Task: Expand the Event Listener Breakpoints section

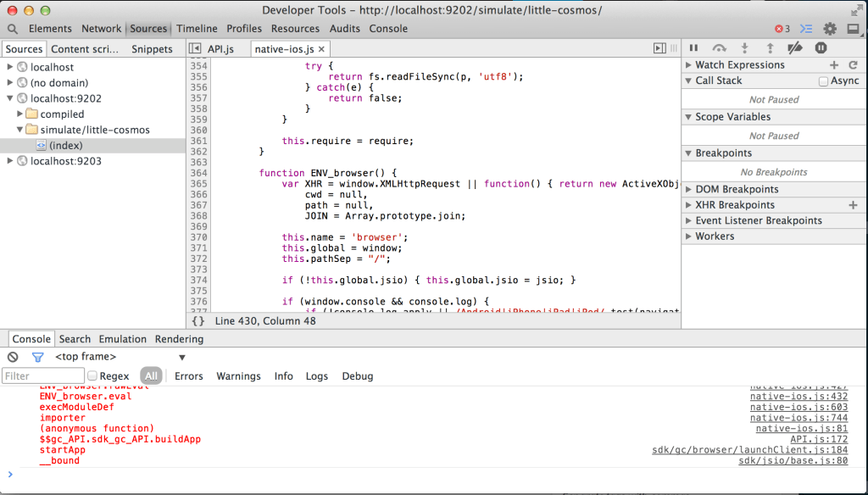Action: pos(688,220)
